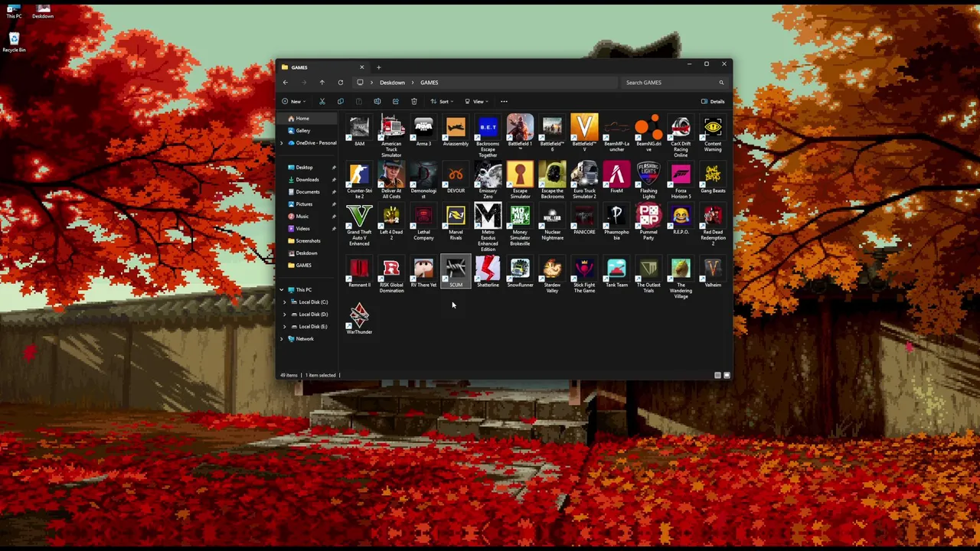Refresh the current folder view
This screenshot has height=551, width=980.
340,83
